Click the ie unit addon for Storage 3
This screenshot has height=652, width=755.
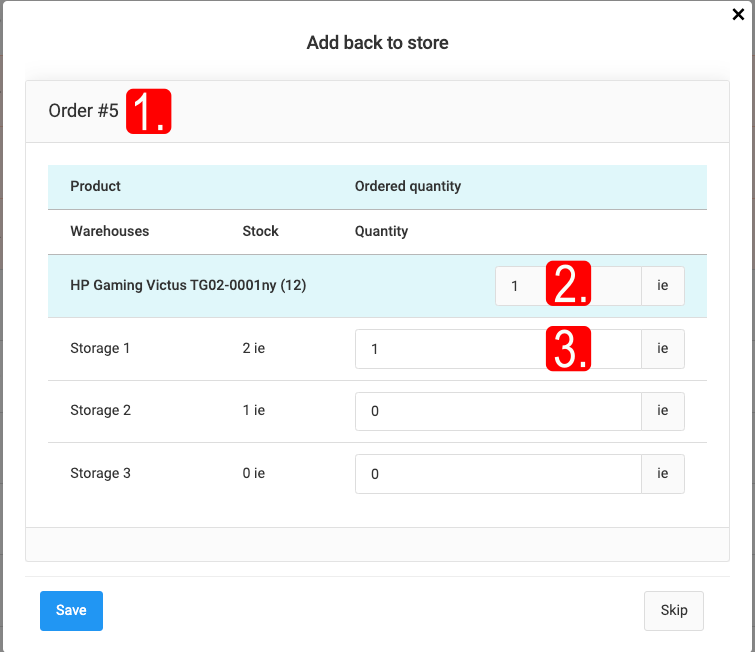pyautogui.click(x=662, y=474)
